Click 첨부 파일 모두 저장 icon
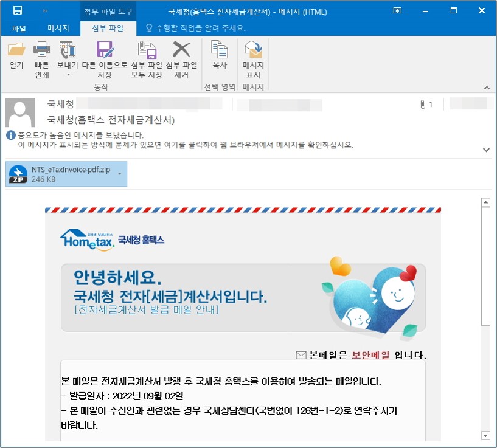The image size is (497, 448). coord(147,50)
